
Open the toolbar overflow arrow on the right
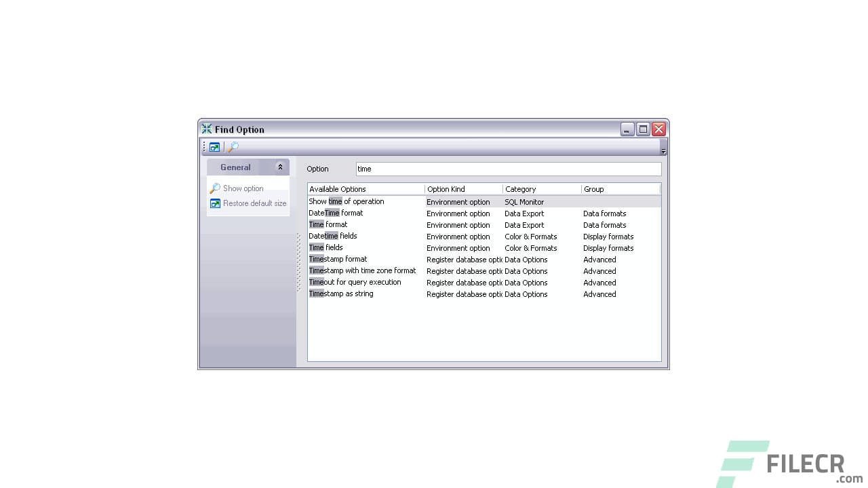tap(663, 150)
